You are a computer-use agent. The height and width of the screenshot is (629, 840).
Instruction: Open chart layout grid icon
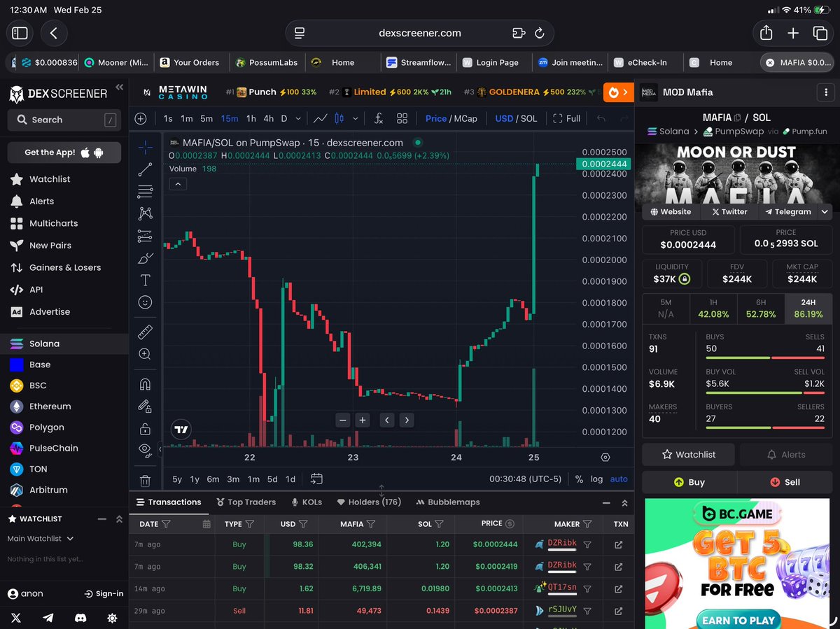pyautogui.click(x=402, y=118)
